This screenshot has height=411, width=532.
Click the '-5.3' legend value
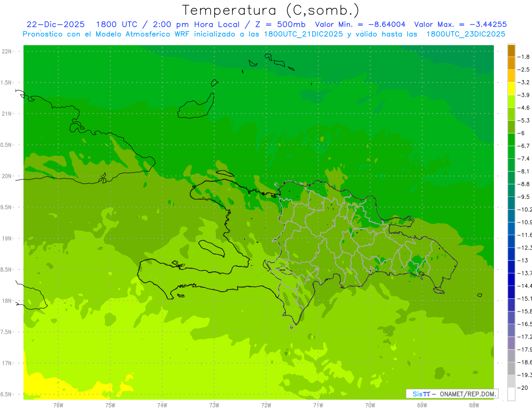[x=524, y=121]
